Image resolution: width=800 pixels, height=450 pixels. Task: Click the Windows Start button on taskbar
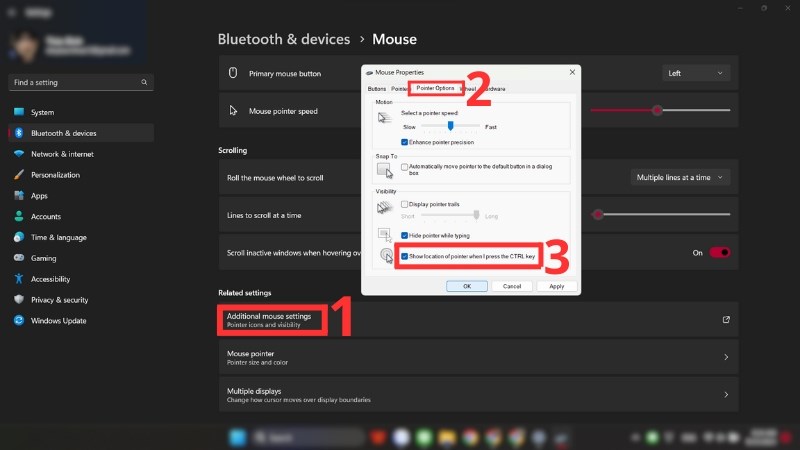pos(238,437)
